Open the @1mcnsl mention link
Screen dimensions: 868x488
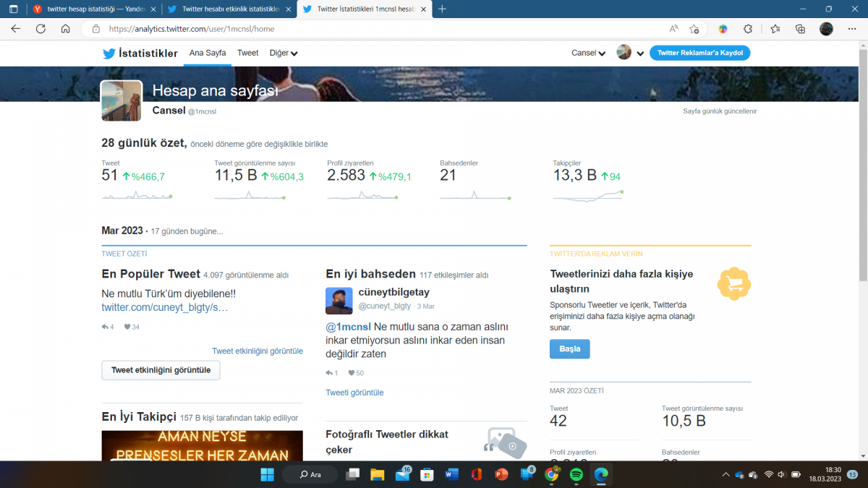pos(348,327)
